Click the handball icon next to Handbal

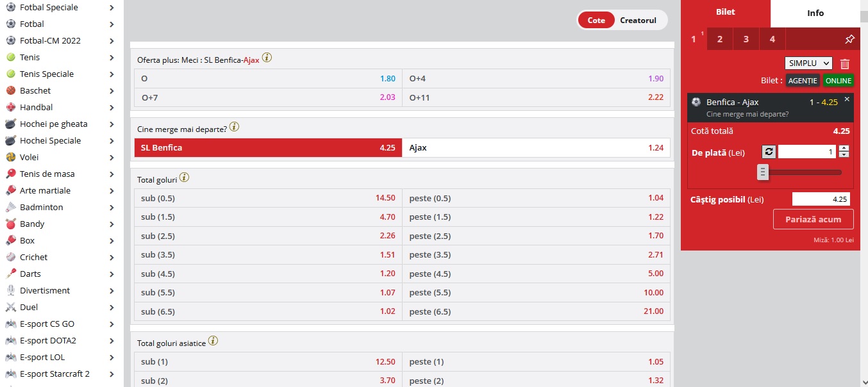[x=11, y=107]
